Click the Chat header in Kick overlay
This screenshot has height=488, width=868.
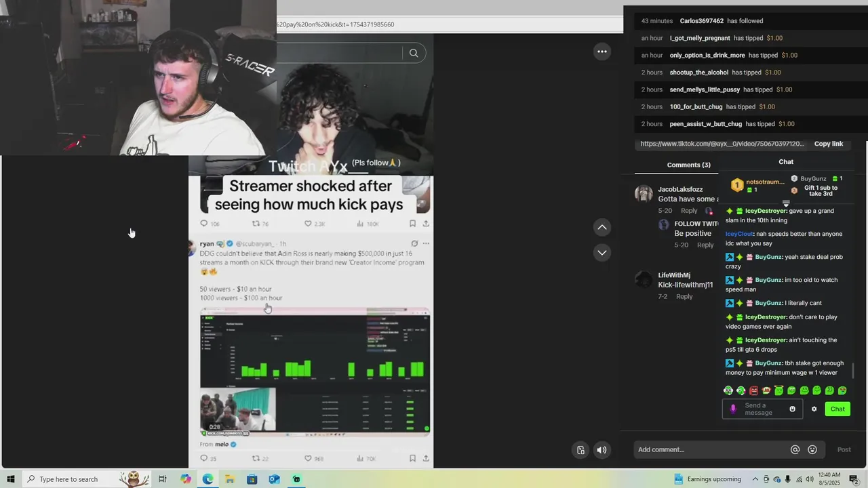coord(786,161)
